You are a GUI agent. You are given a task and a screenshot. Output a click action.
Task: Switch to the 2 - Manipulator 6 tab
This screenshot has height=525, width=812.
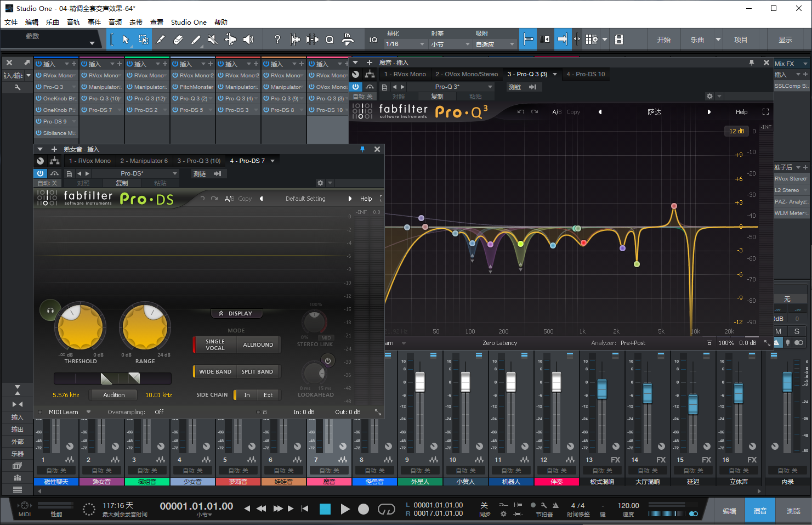click(144, 161)
